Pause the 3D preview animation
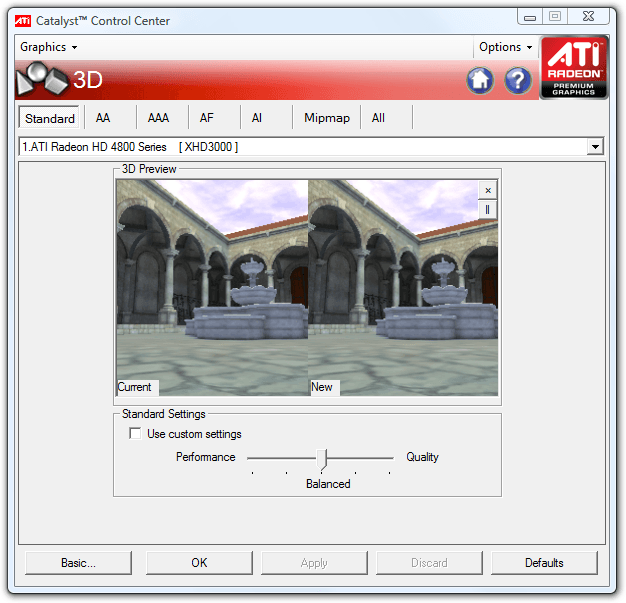Screen dimensions: 626x603 click(488, 209)
